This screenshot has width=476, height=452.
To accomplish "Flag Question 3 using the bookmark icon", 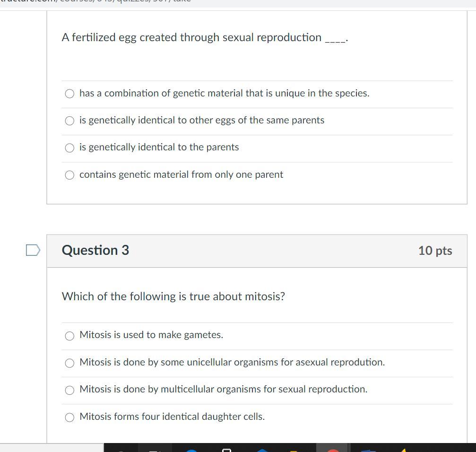I will pyautogui.click(x=33, y=250).
